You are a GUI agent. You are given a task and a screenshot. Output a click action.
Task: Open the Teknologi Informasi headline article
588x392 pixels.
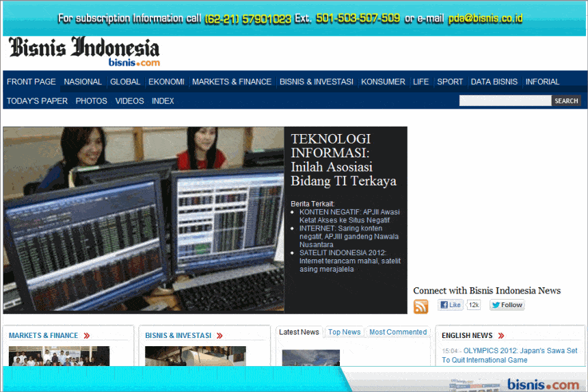[x=343, y=160]
